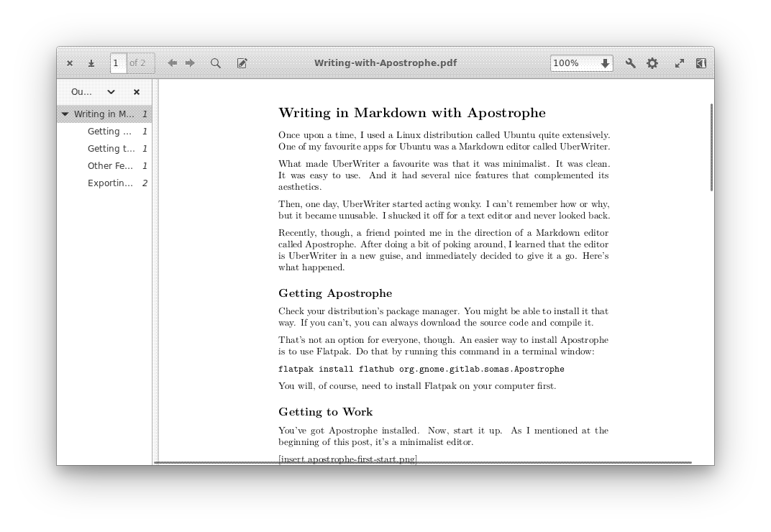Click the page number input field

(119, 63)
